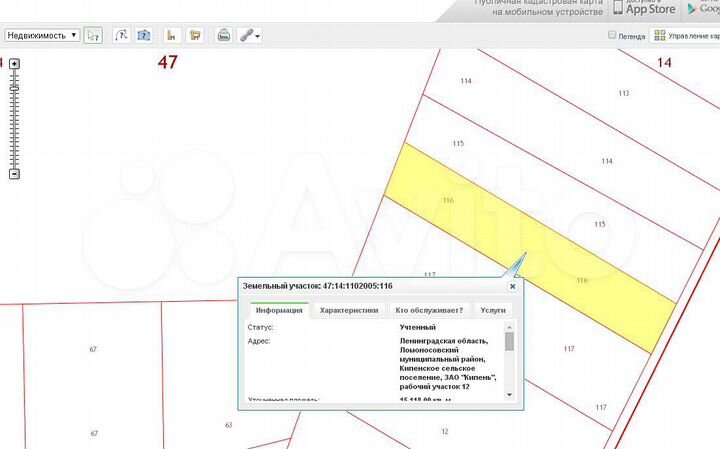
Task: Switch to the Информация tab
Action: [279, 310]
